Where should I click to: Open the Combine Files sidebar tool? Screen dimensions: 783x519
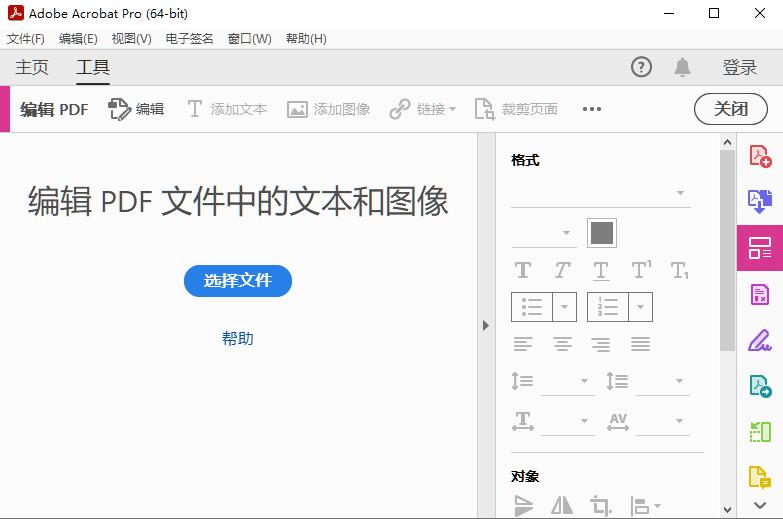760,201
